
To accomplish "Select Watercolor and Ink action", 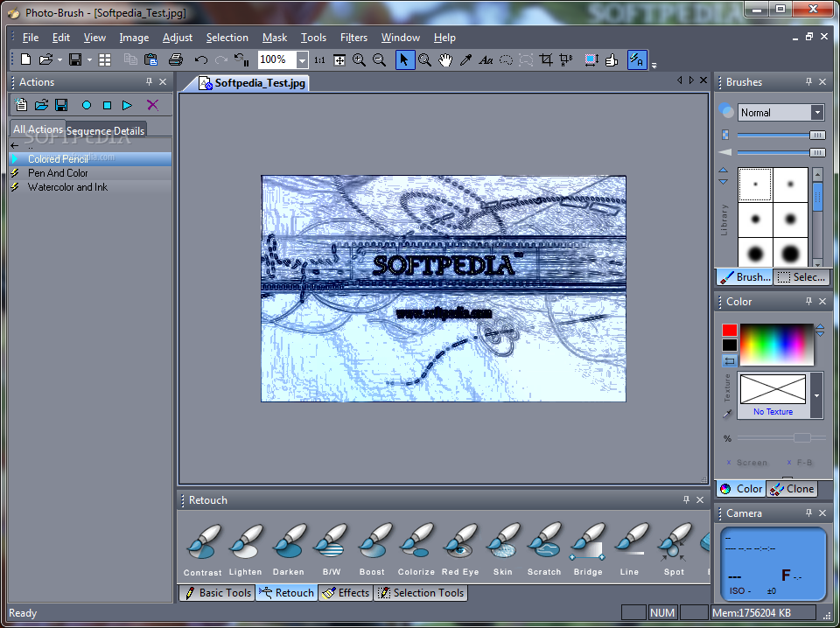I will [x=90, y=187].
